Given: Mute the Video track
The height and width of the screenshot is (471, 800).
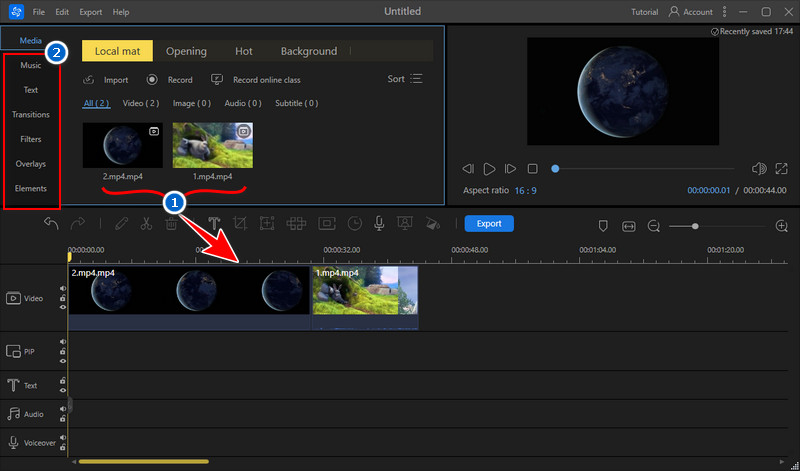Looking at the screenshot, I should pos(63,288).
